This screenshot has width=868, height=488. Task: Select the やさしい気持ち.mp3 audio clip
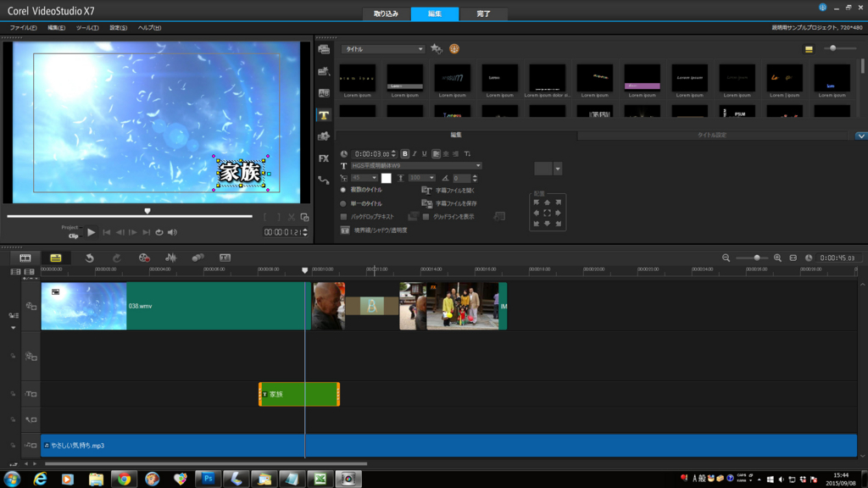pyautogui.click(x=449, y=446)
